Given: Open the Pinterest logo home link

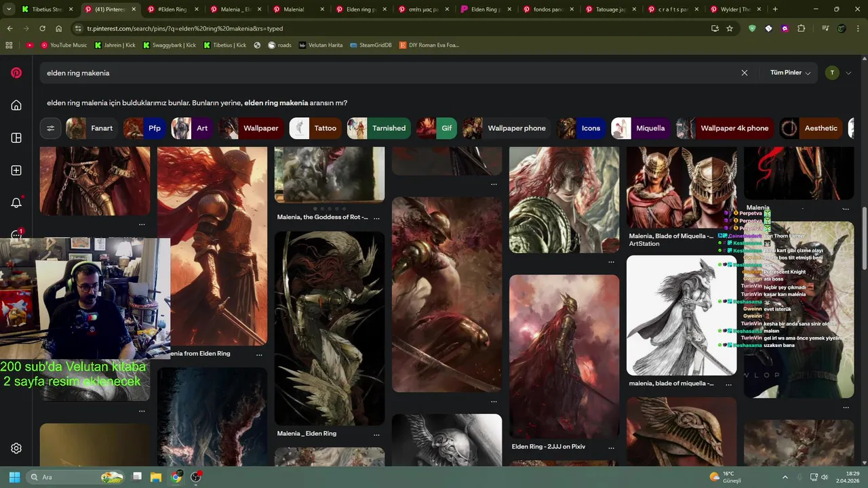Looking at the screenshot, I should point(16,73).
